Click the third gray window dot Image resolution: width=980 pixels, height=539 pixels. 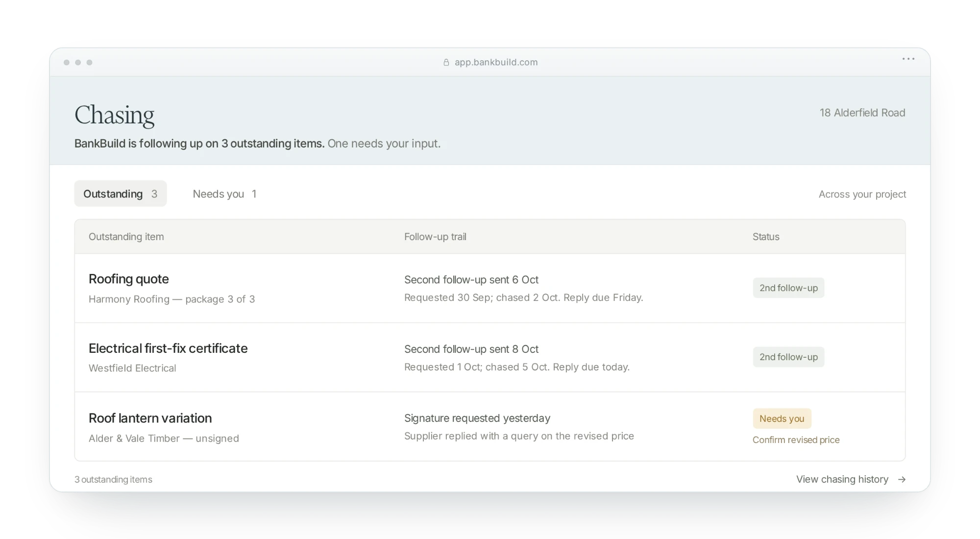89,62
